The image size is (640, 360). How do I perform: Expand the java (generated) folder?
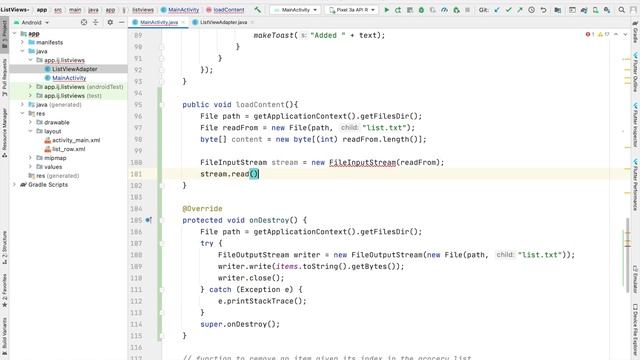pyautogui.click(x=22, y=104)
